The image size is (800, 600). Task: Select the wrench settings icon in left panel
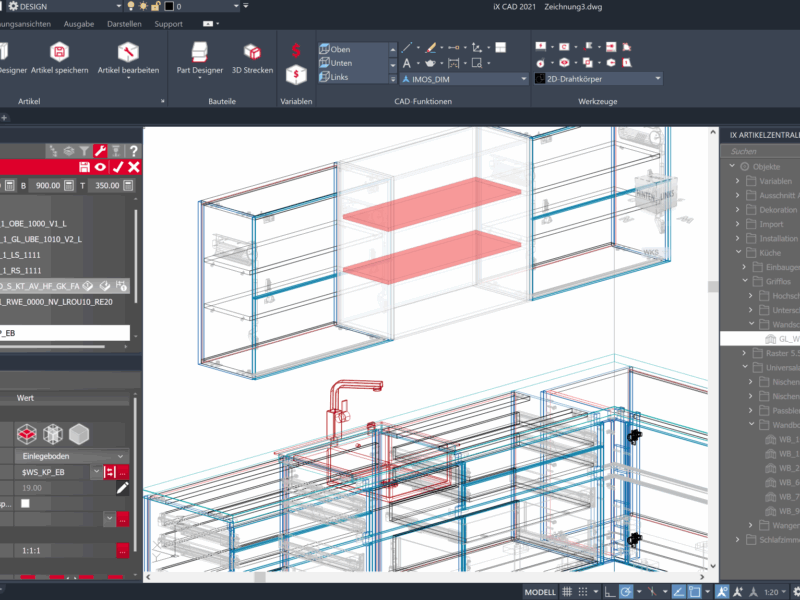[x=100, y=150]
